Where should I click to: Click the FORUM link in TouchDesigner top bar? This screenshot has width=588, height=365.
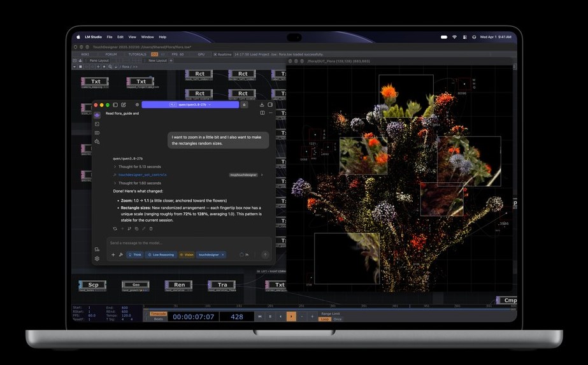[x=111, y=54]
